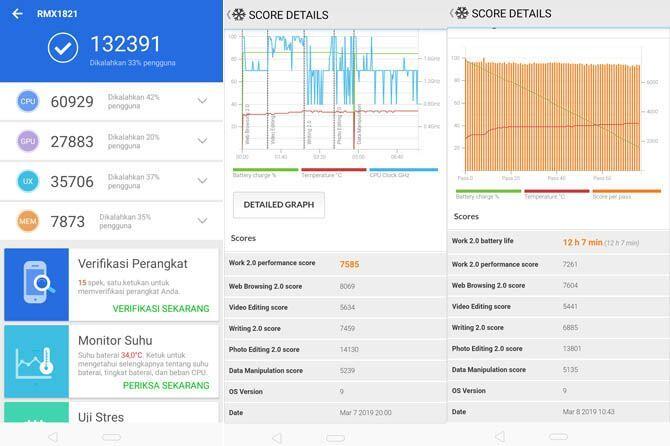Expand the GPU score 27883 row
The height and width of the screenshot is (446, 670).
pyautogui.click(x=202, y=141)
